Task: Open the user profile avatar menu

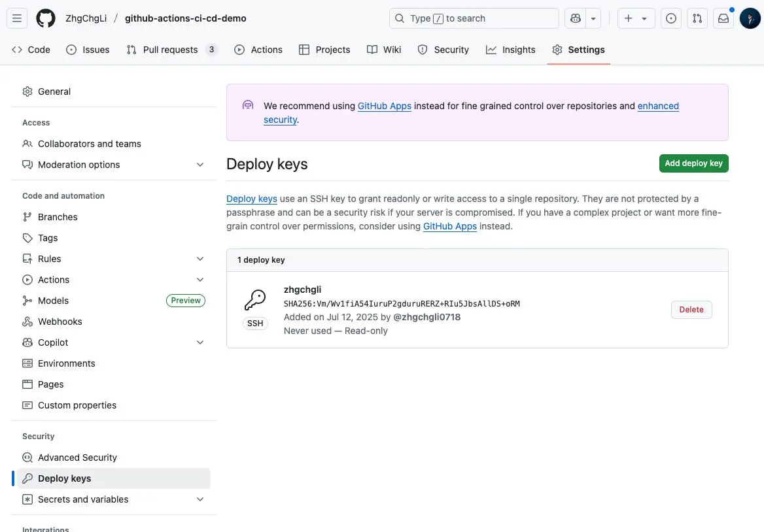Action: tap(750, 18)
